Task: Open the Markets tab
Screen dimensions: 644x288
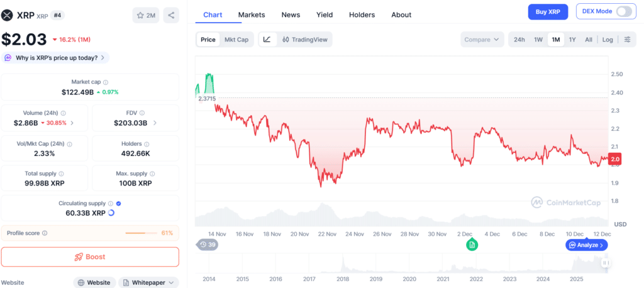Action: [252, 15]
